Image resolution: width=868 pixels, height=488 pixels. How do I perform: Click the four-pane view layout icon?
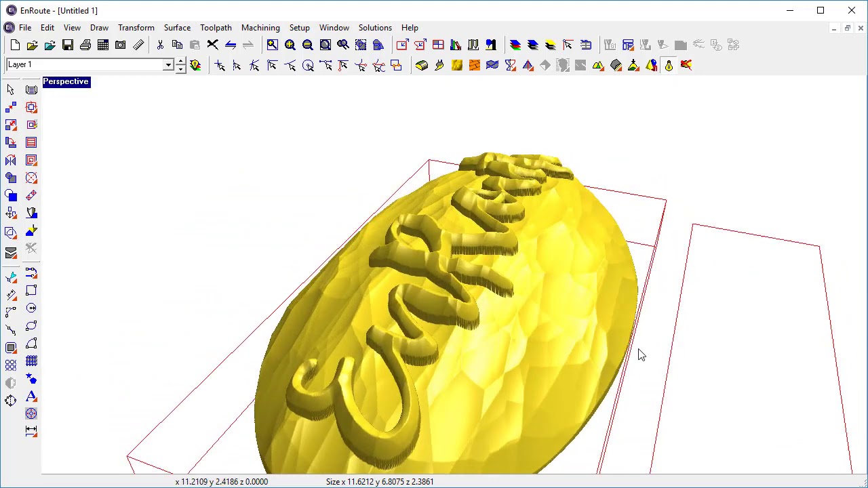pos(438,45)
